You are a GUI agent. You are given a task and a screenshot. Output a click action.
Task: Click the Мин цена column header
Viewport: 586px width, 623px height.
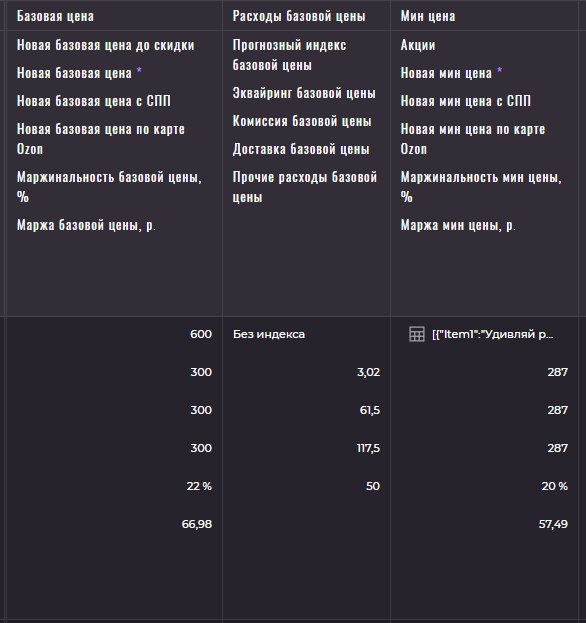pyautogui.click(x=428, y=16)
